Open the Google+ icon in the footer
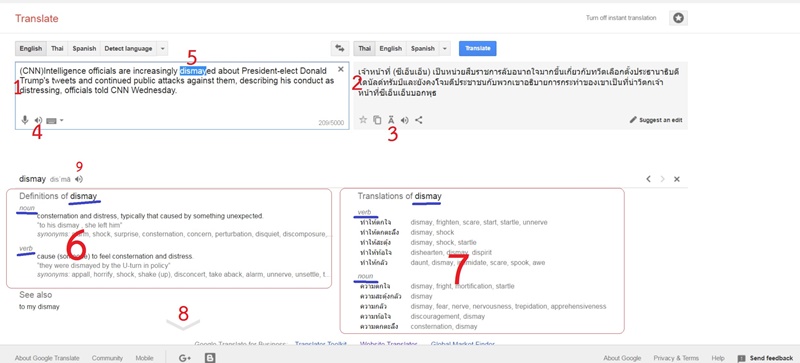Screen dimensions: 800x363 [185, 358]
